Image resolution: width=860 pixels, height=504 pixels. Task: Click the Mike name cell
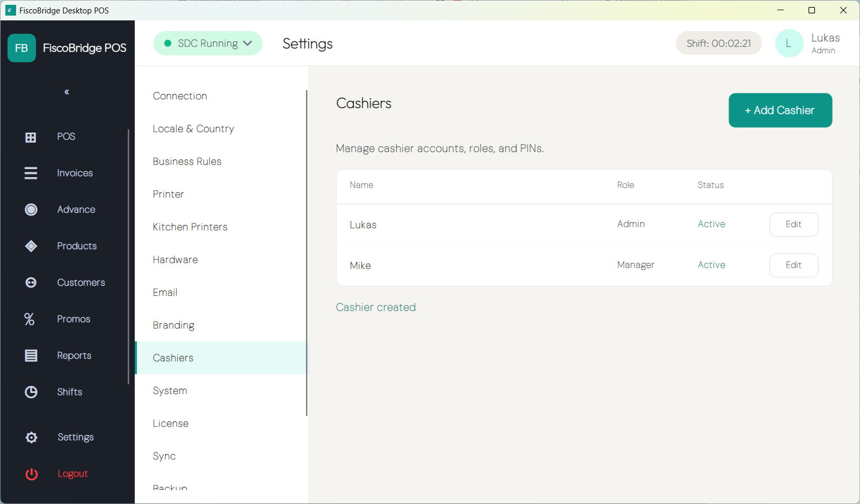tap(360, 266)
